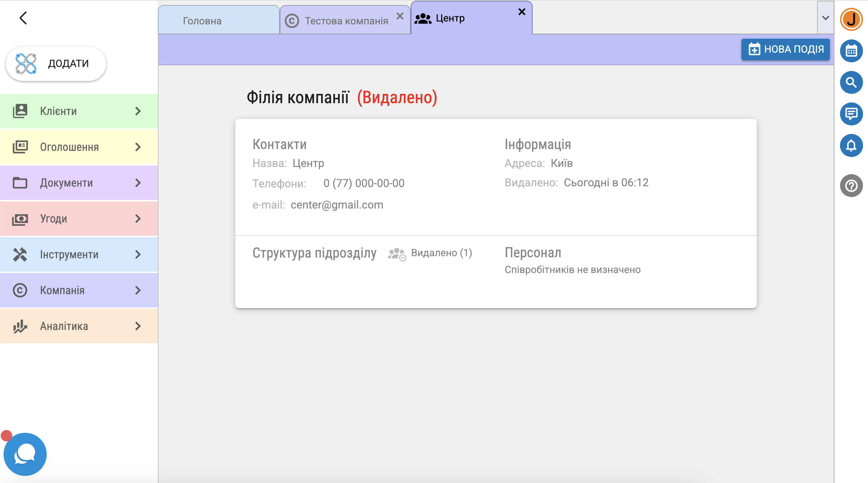Click deleted subdivisions group icon

click(x=397, y=254)
